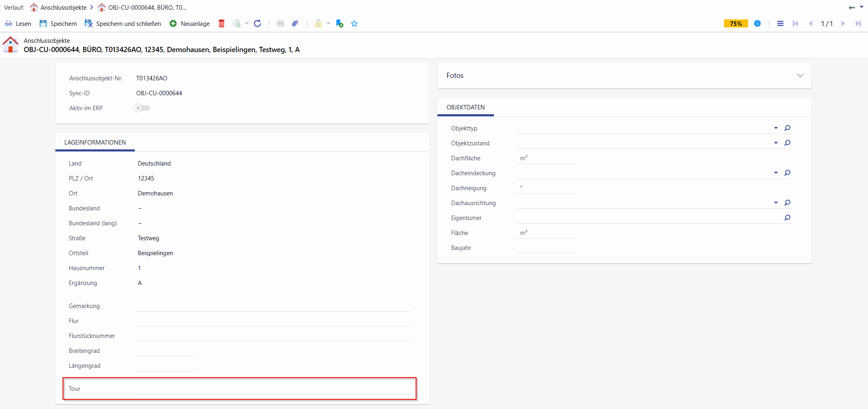Click the search magnifier next to Eigentümer
Screen dimensions: 868x409
(x=787, y=218)
